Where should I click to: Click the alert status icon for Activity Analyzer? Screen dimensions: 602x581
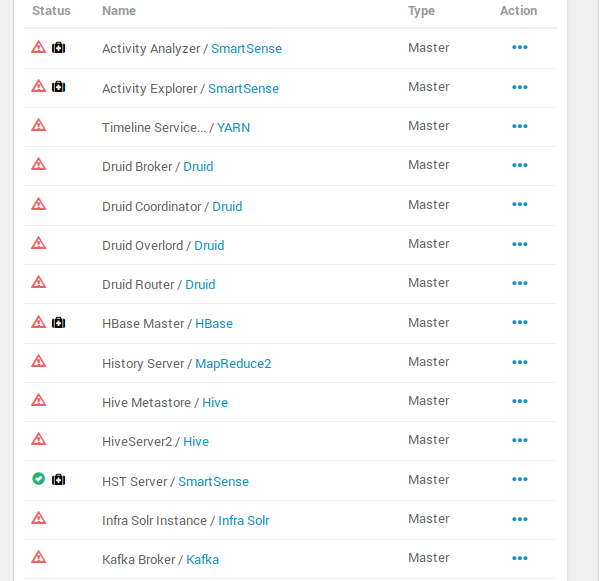(39, 47)
